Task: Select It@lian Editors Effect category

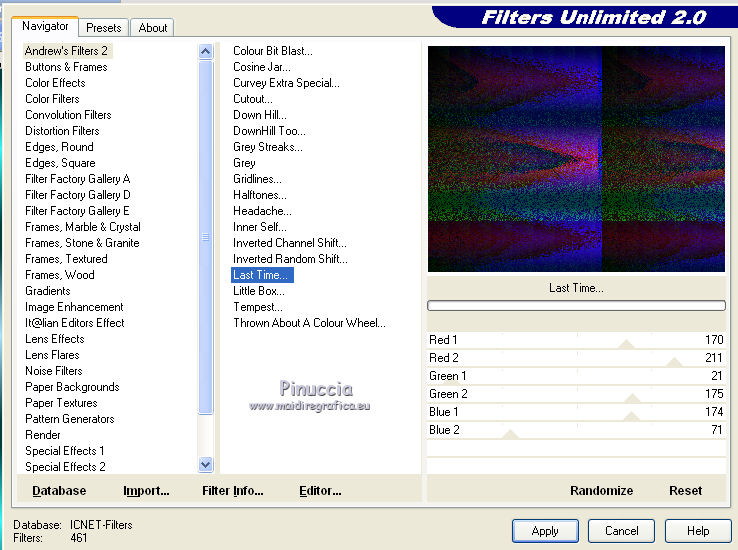Action: coord(75,323)
